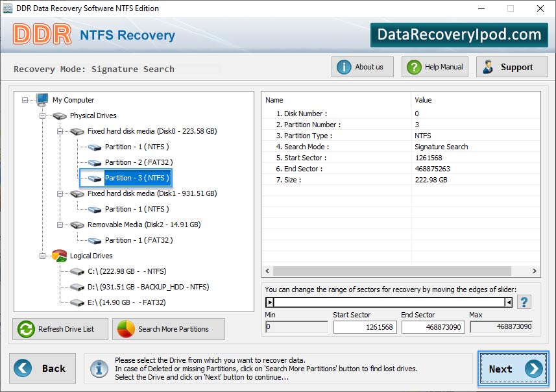Screen dimensions: 556x392
Task: Click the Start Sector input field
Action: point(365,327)
